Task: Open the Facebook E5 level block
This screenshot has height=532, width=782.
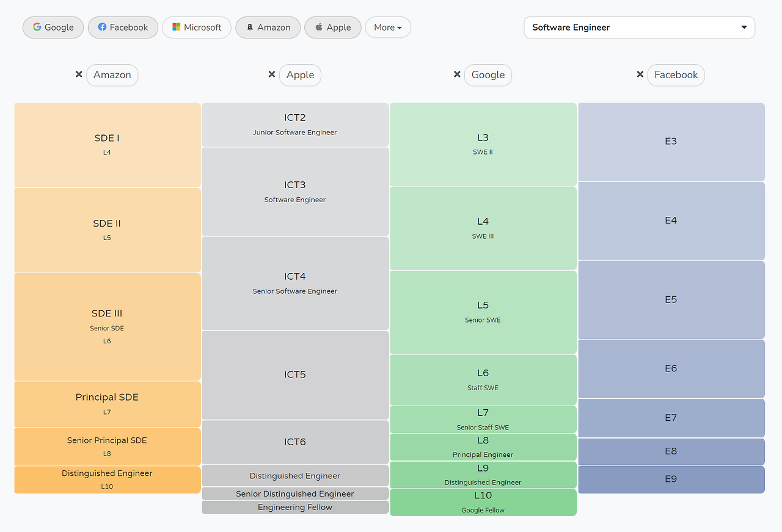Action: point(671,300)
